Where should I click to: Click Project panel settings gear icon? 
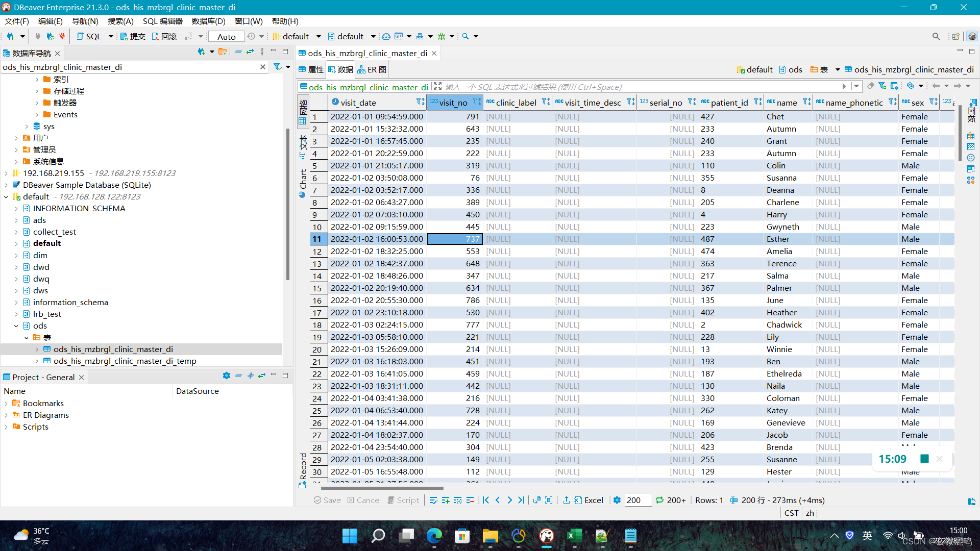tap(227, 376)
